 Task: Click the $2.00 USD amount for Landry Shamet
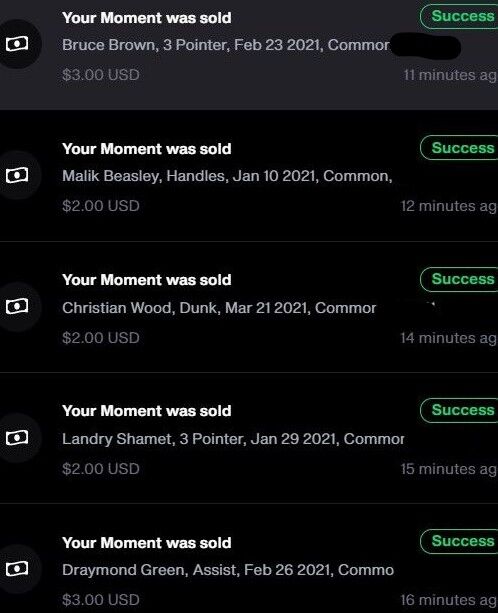click(x=100, y=469)
